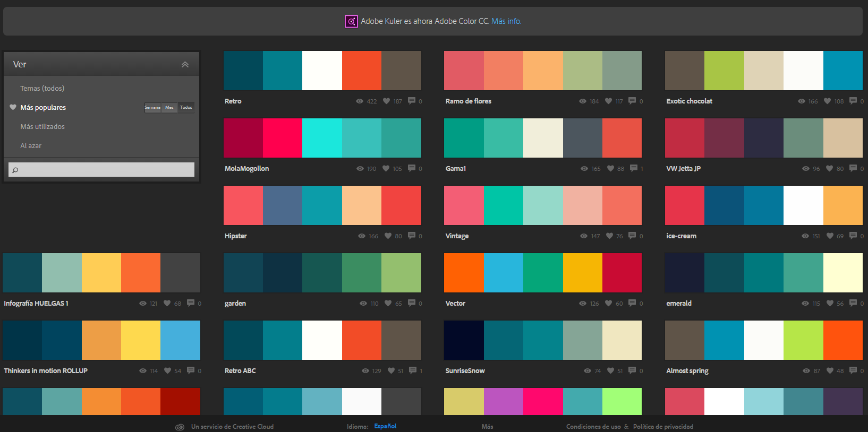Select the Mes time filter

(169, 108)
